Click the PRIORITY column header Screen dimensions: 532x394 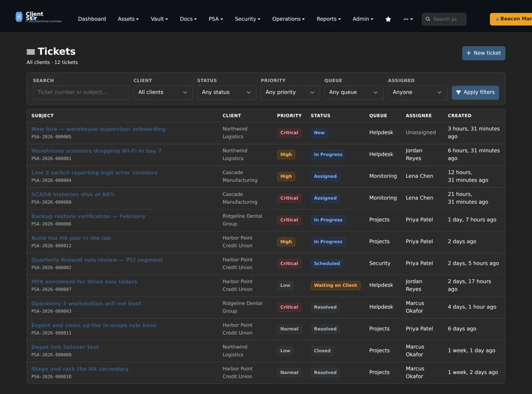click(289, 116)
